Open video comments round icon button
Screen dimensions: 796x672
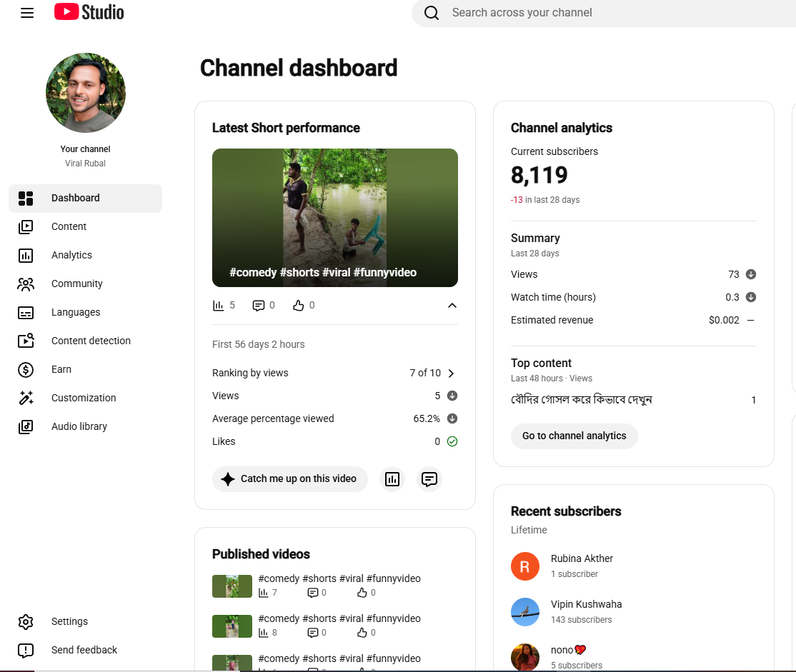[429, 479]
